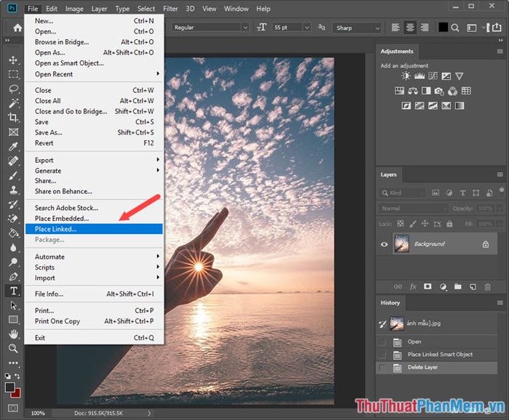Switch to the History panel tab
The width and height of the screenshot is (509, 420).
tap(390, 302)
